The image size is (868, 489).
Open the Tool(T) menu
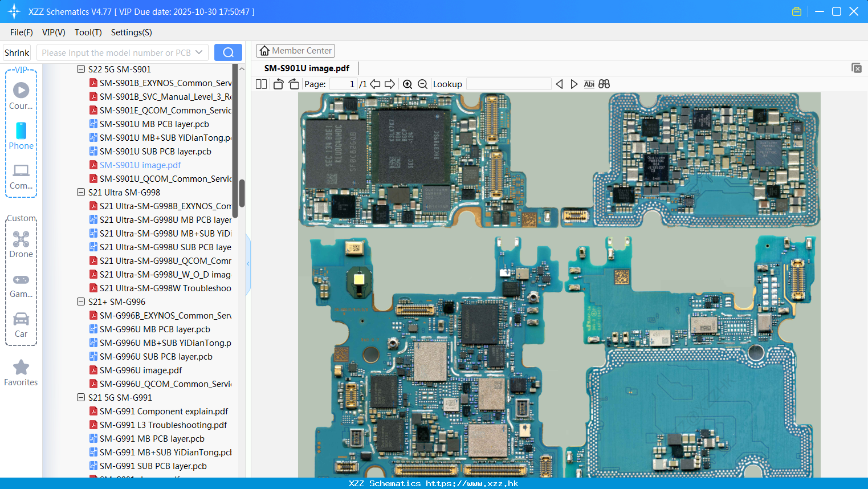[x=88, y=32]
